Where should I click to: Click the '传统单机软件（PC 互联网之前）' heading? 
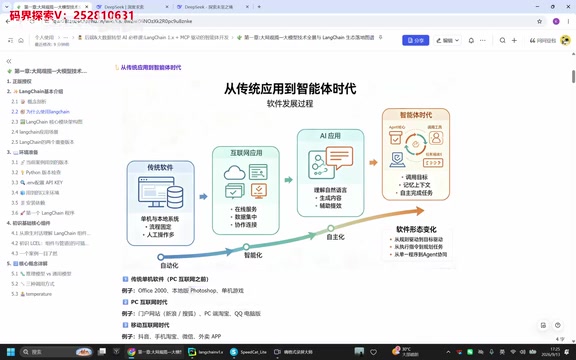(x=170, y=279)
